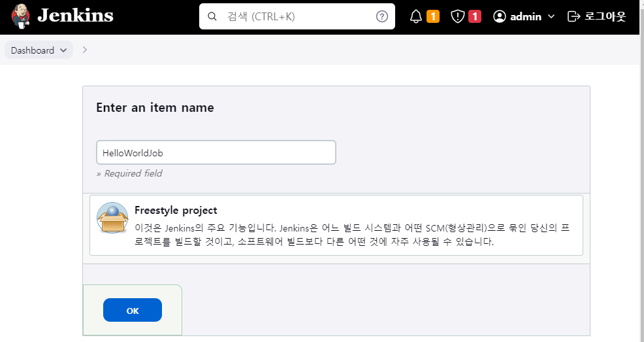Click the breadcrumb separator chevron

(85, 50)
